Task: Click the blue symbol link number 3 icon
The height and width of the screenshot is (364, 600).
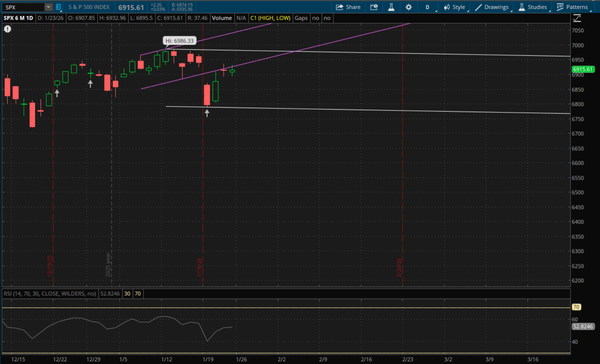Action: click(x=58, y=7)
